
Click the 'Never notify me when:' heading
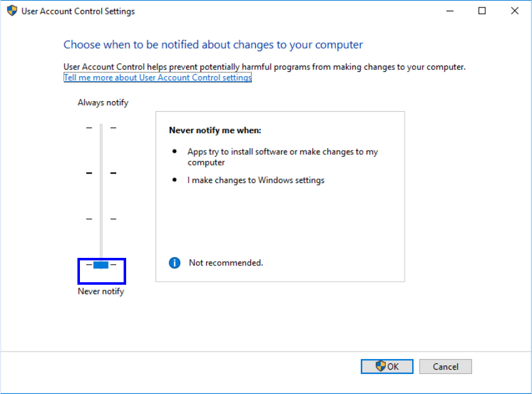click(x=215, y=131)
